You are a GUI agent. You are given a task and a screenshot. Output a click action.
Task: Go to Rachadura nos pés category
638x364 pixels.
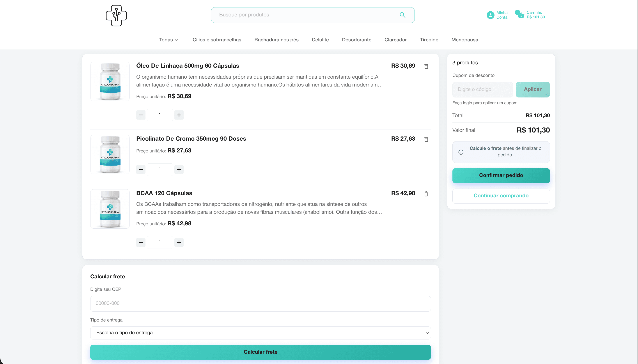(276, 40)
